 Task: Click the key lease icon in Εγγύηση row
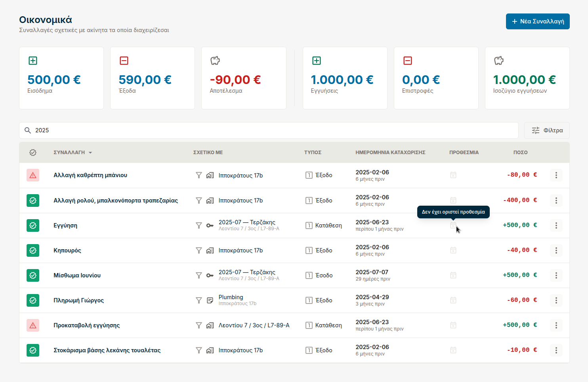tap(210, 225)
